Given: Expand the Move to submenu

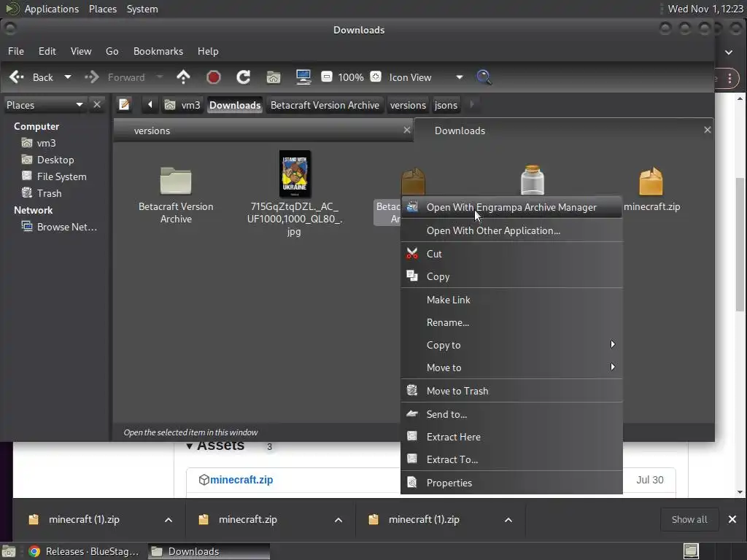Looking at the screenshot, I should tap(511, 367).
